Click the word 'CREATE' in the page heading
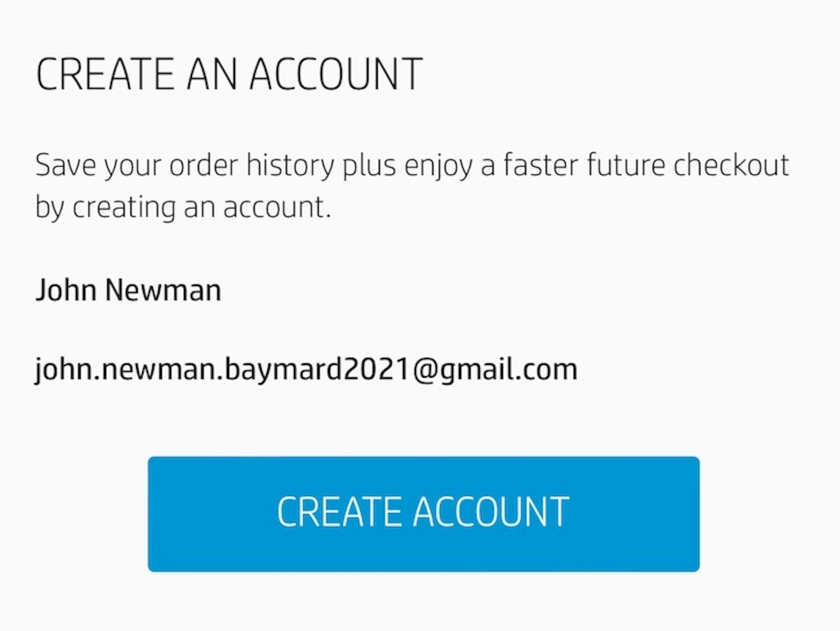The image size is (840, 631). (x=105, y=74)
